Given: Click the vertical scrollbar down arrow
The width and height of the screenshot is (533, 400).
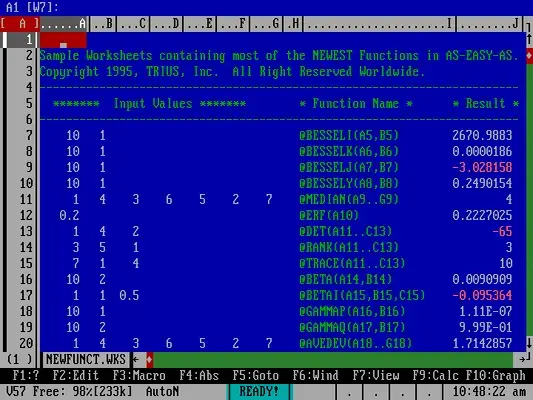Looking at the screenshot, I should 529,343.
